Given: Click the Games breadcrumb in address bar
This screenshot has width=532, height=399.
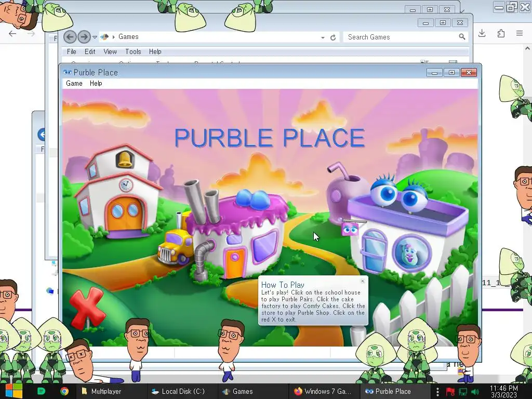Looking at the screenshot, I should [128, 37].
